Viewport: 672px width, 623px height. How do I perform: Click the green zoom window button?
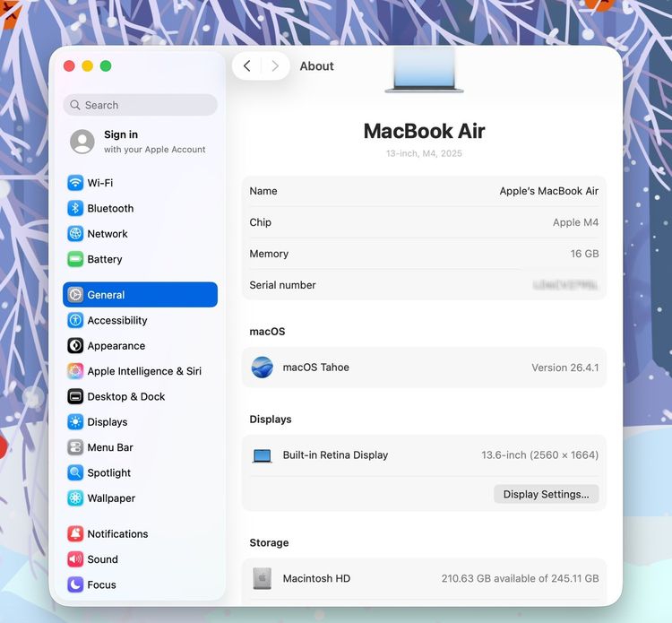click(x=106, y=66)
